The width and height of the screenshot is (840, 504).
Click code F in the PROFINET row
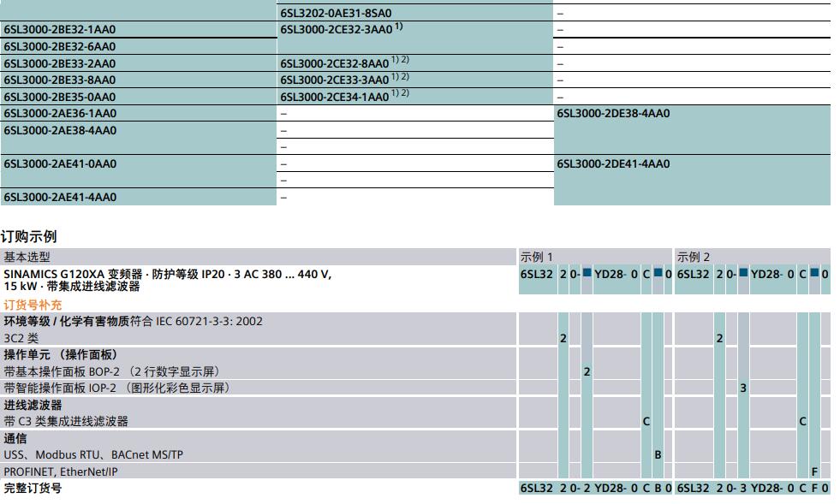pyautogui.click(x=814, y=471)
